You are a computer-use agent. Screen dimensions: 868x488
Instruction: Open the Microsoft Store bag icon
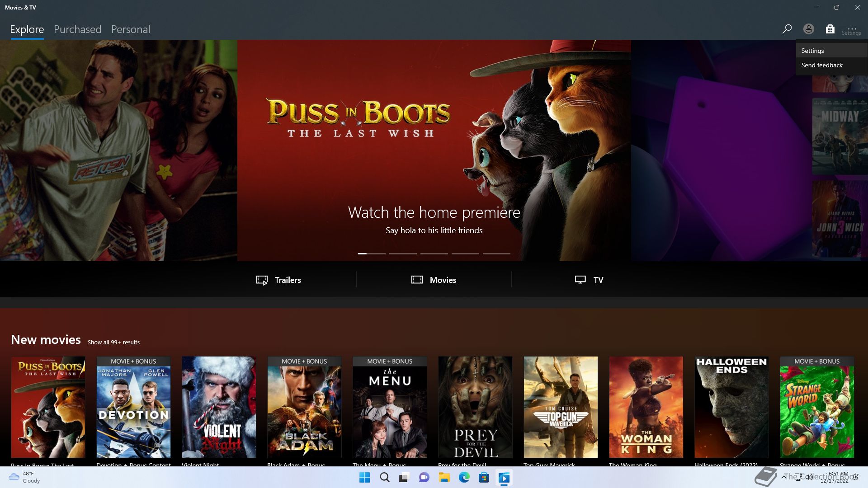[x=830, y=29]
